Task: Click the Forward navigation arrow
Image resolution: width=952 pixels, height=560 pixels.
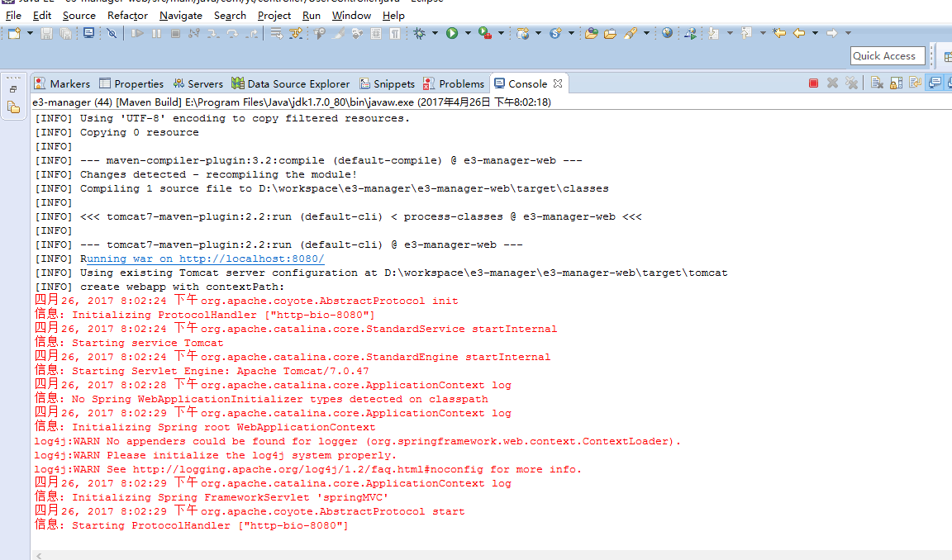Action: [832, 33]
